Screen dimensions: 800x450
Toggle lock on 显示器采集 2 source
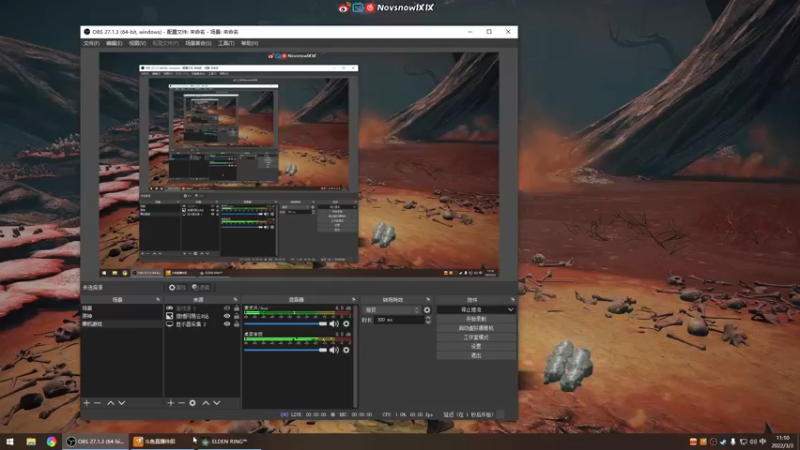[236, 324]
